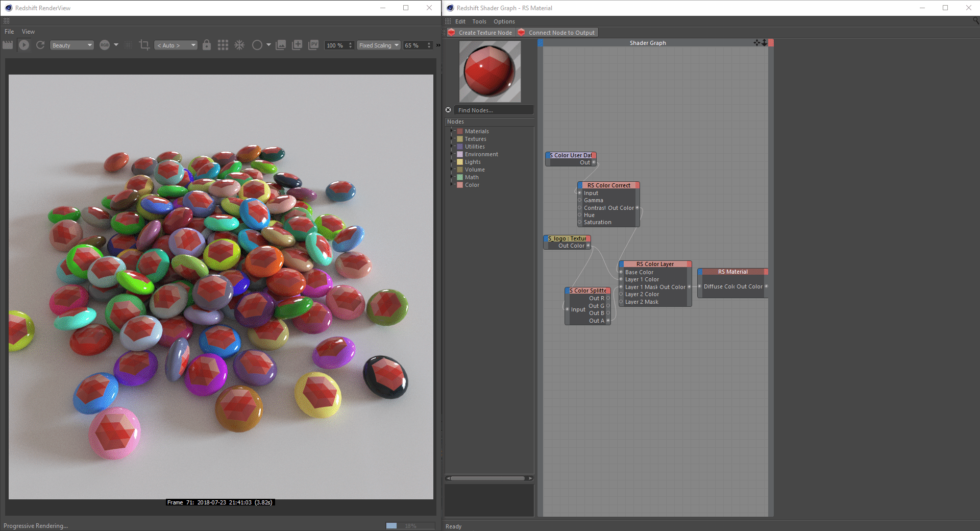The image size is (980, 531).
Task: Click the node list horizontal scrollbar
Action: click(487, 478)
